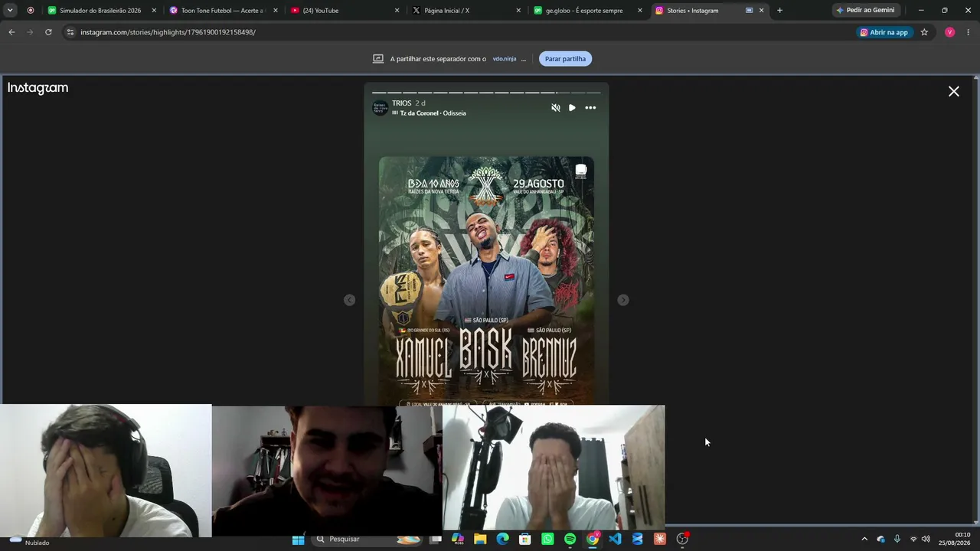
Task: Launch Microsoft Edge from the taskbar
Action: coord(502,540)
